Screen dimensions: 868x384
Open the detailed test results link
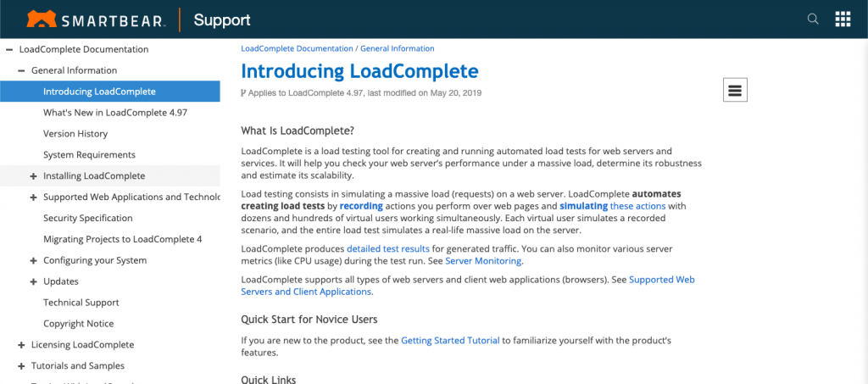(388, 248)
